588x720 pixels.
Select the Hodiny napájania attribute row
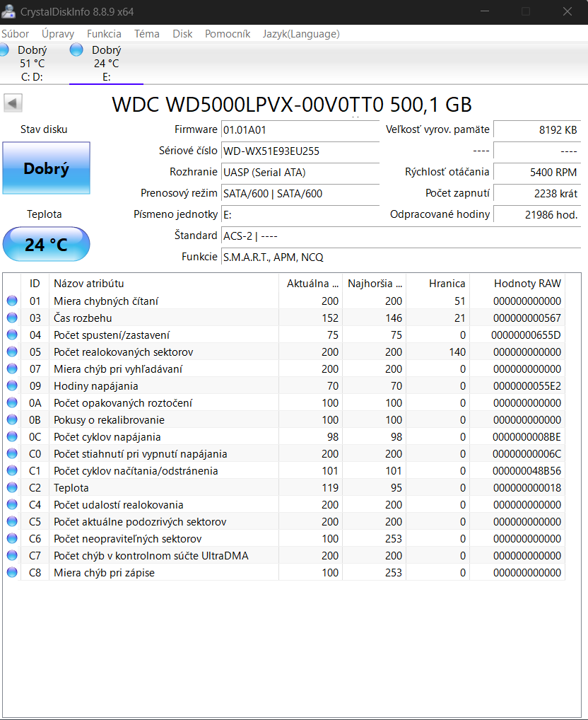[x=96, y=386]
